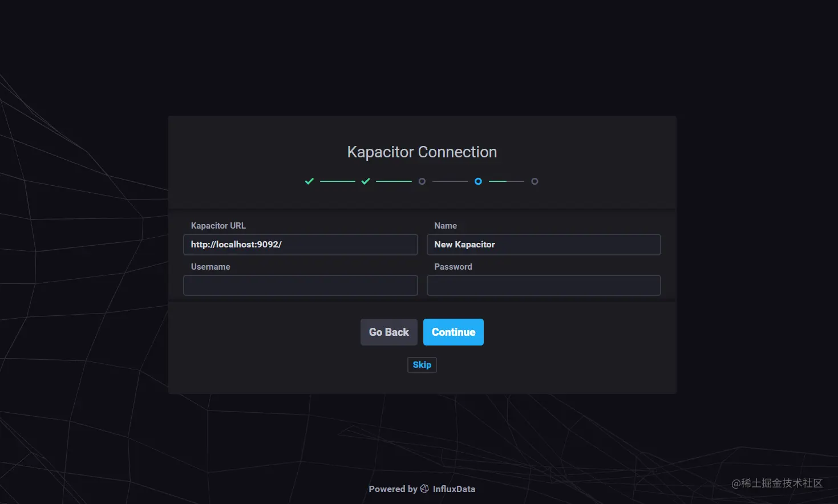Click the Kapacitor Connection heading

(422, 152)
